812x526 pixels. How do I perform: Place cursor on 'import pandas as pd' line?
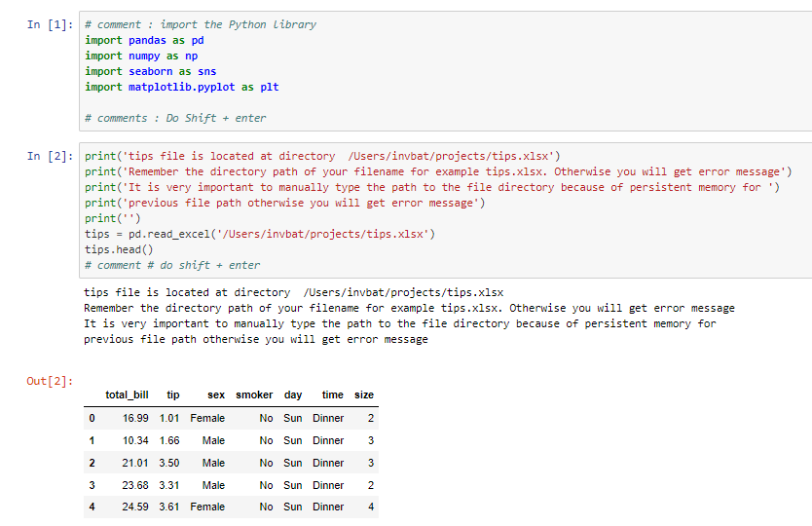[x=144, y=40]
